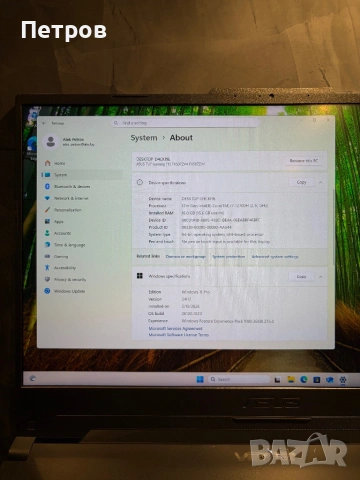Image resolution: width=360 pixels, height=480 pixels.
Task: Open Microsoft Services Agreement link
Action: click(x=175, y=329)
